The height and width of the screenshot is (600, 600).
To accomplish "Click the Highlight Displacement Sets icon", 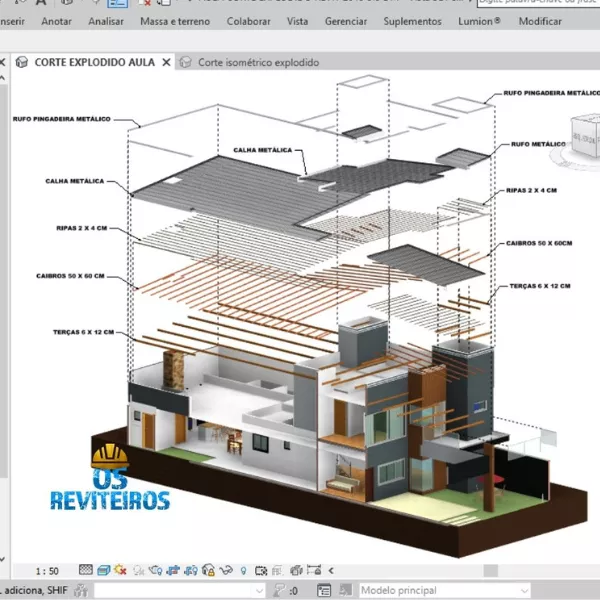I will click(x=294, y=570).
